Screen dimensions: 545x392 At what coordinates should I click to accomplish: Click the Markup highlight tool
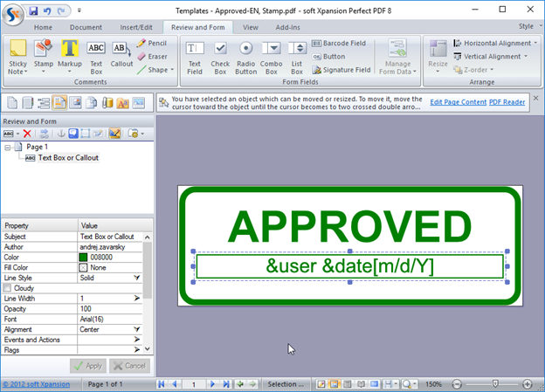point(70,54)
